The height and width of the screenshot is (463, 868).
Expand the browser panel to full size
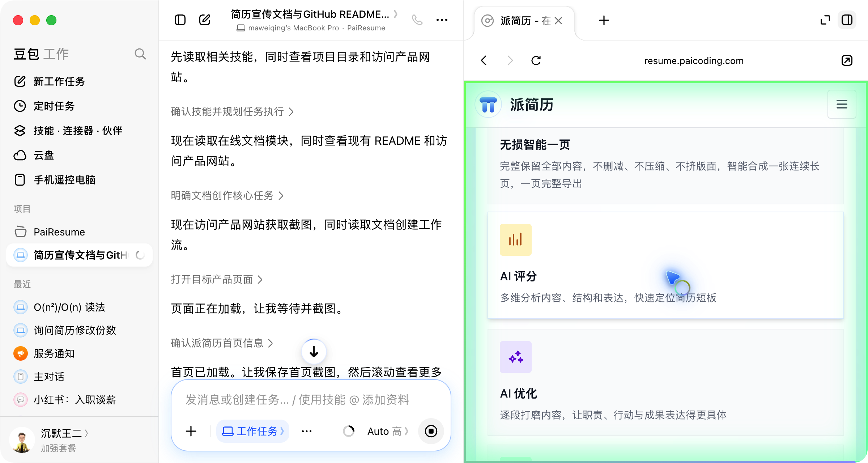825,20
